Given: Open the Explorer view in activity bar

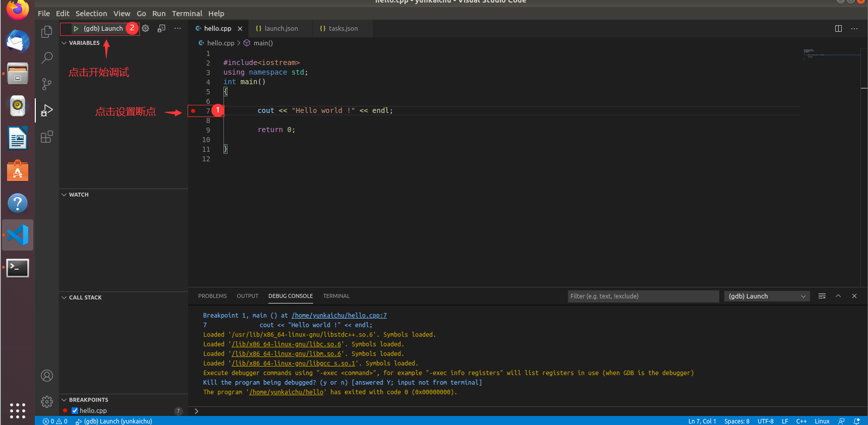Looking at the screenshot, I should pyautogui.click(x=46, y=32).
